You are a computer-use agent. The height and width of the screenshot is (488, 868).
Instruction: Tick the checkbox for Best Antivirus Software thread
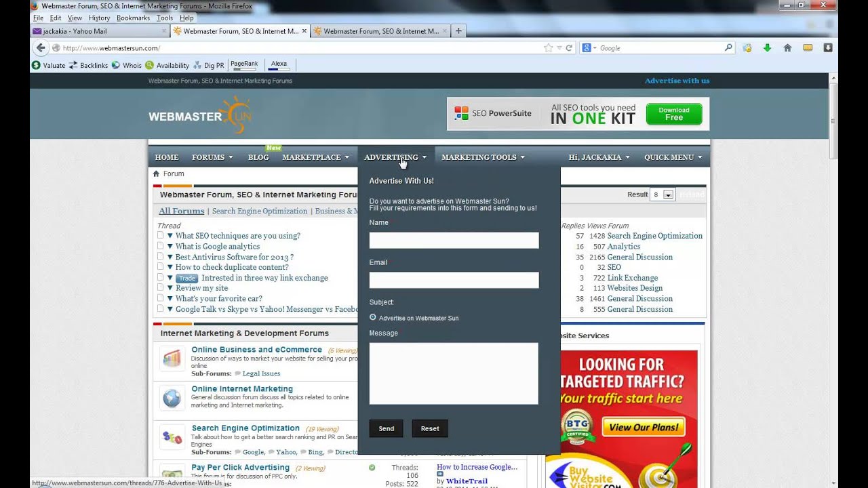pos(161,256)
